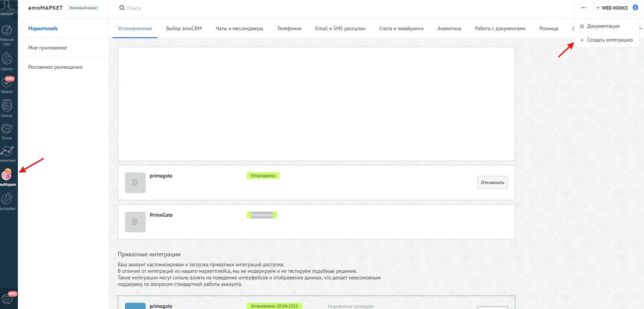Click amoМАРКЕТ header title

(45, 8)
